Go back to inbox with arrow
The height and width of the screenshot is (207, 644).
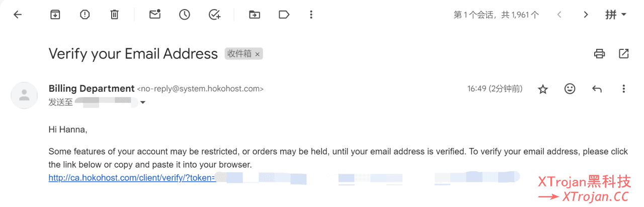tap(18, 15)
